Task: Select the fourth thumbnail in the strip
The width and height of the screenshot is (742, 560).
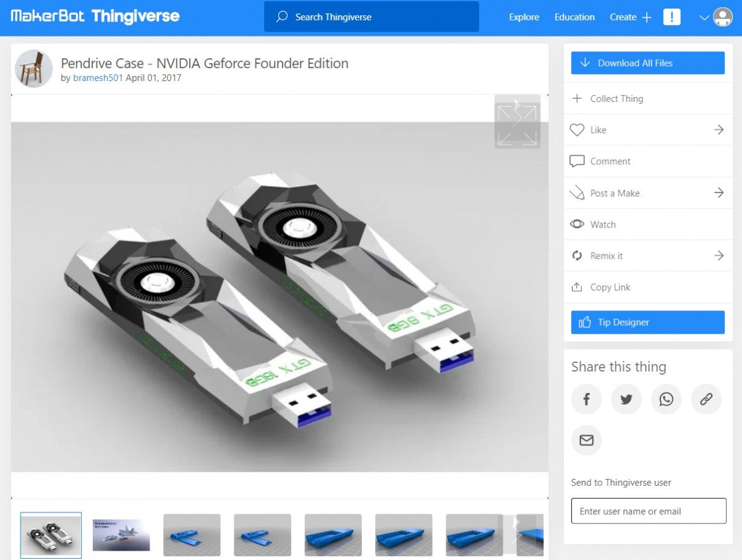Action: (262, 535)
